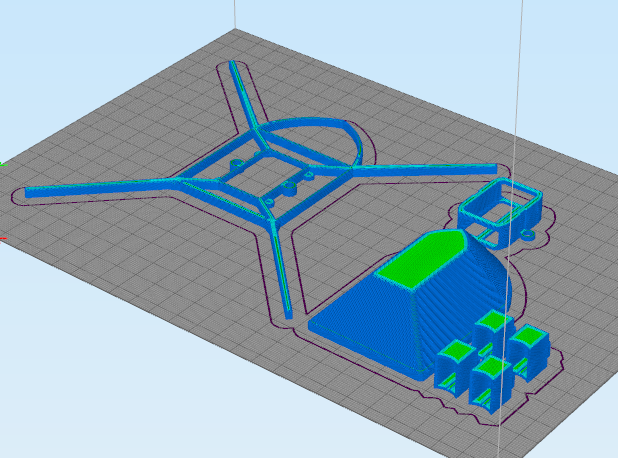
Task: Click the frame arm pointing to the front
Action: [282, 274]
